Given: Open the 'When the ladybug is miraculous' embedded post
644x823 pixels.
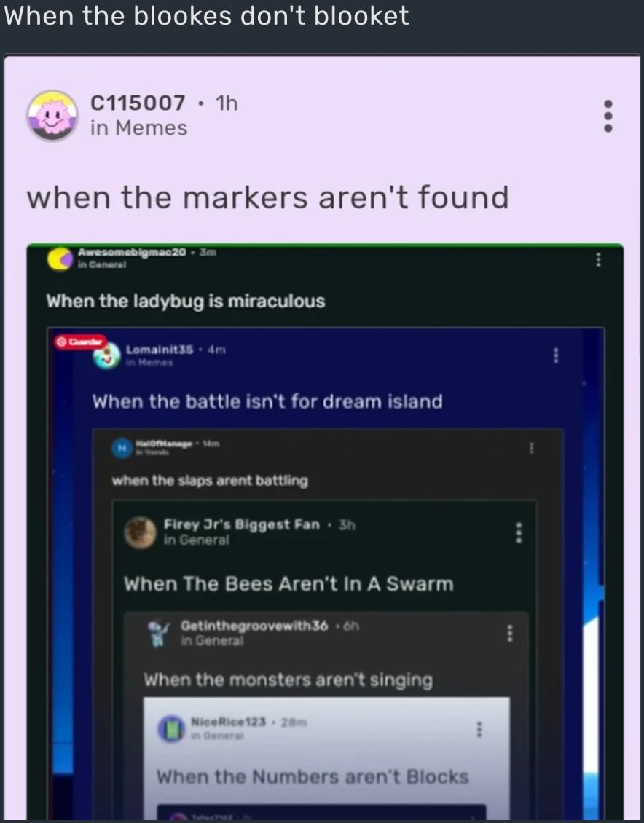Looking at the screenshot, I should click(186, 302).
